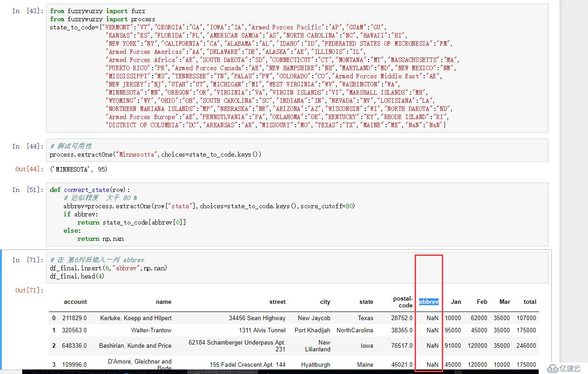Click the Feb column header

click(482, 302)
